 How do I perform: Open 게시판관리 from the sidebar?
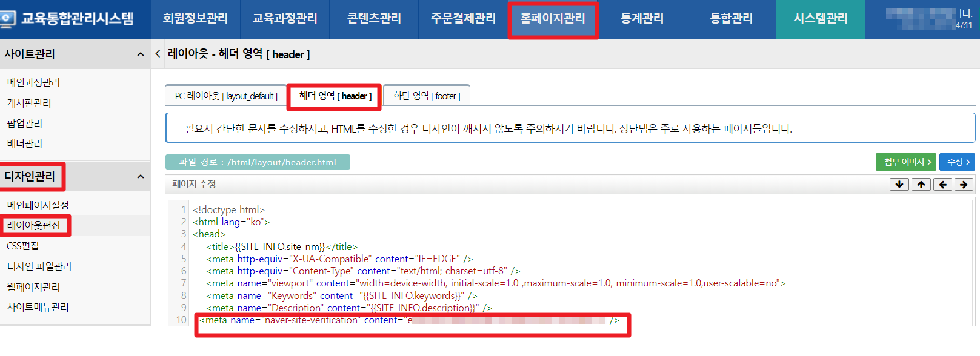29,103
